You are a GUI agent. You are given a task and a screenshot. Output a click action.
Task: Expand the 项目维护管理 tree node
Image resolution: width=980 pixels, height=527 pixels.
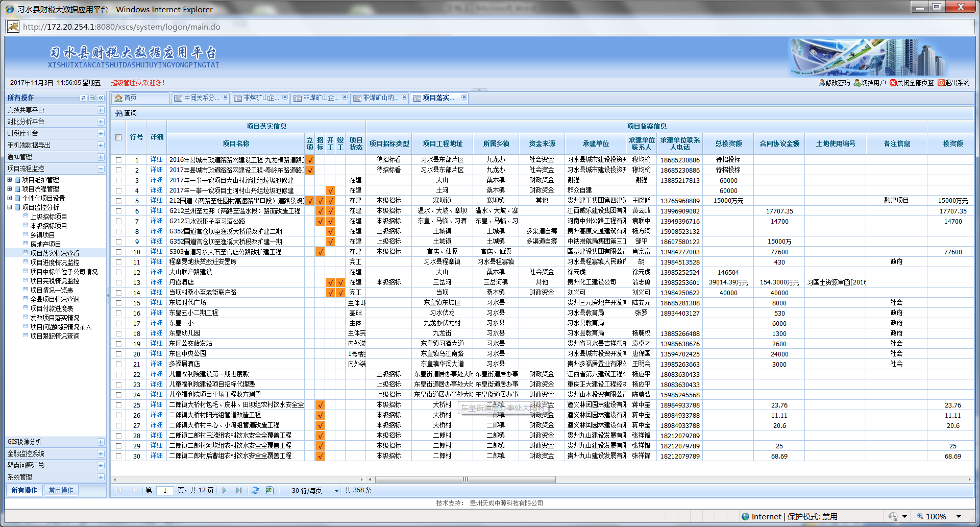pos(10,180)
